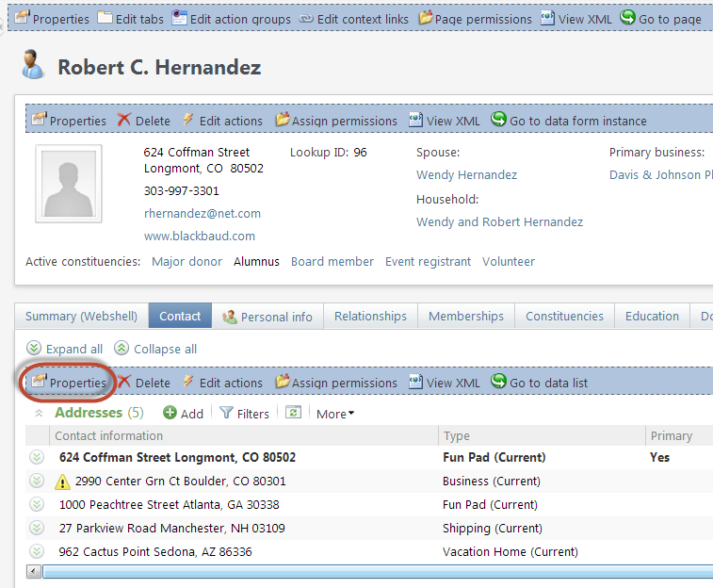The image size is (713, 588).
Task: Open Edit action groups
Action: (231, 19)
